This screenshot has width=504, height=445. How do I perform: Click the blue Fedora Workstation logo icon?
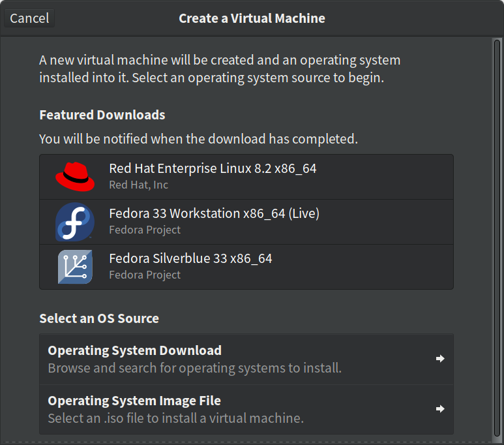click(75, 222)
